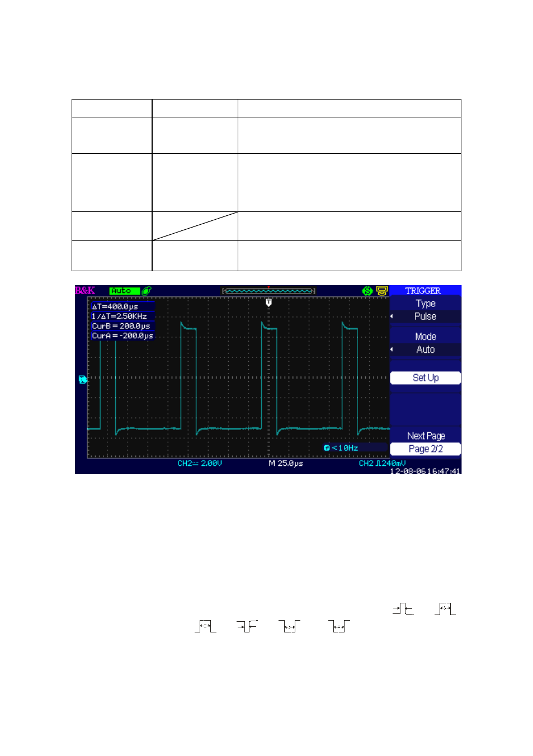Click the <10Hz frequency readout
533x756 pixels.
[x=345, y=448]
